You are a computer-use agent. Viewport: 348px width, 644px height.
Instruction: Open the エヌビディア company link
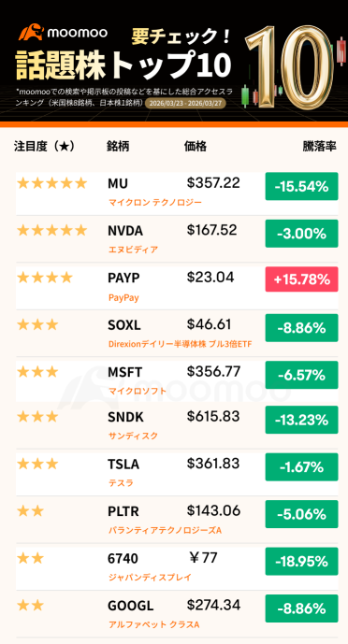pyautogui.click(x=133, y=250)
